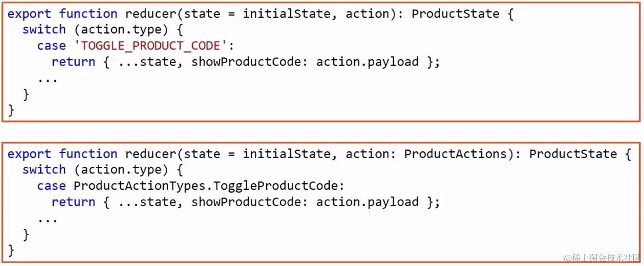Image resolution: width=644 pixels, height=266 pixels.
Task: Click the ProductState return type in the top snippet
Action: click(x=455, y=14)
